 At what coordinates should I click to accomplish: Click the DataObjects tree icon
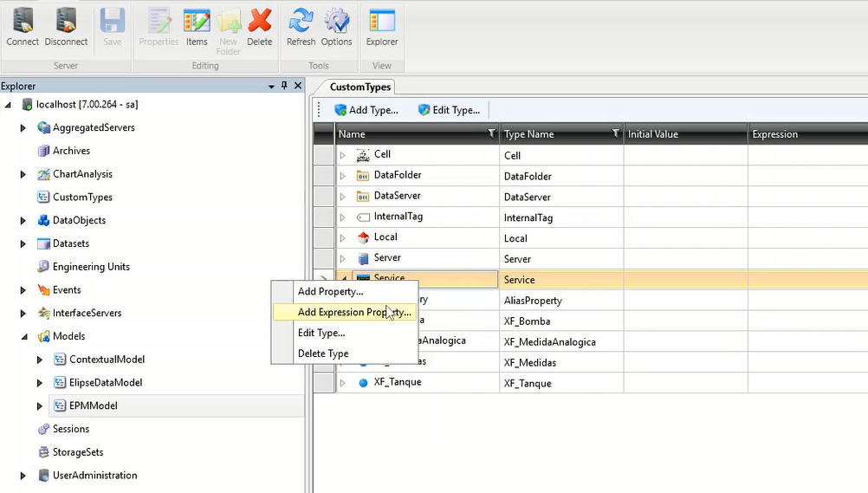coord(43,220)
